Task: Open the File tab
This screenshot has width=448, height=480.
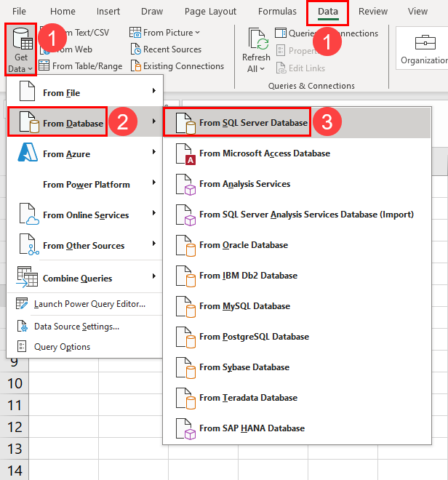Action: tap(19, 12)
